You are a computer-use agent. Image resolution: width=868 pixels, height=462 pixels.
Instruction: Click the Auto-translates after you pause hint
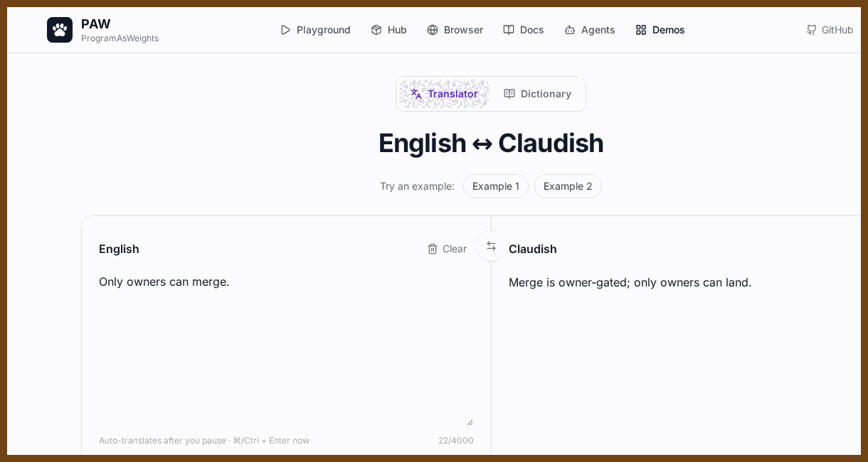pos(204,441)
